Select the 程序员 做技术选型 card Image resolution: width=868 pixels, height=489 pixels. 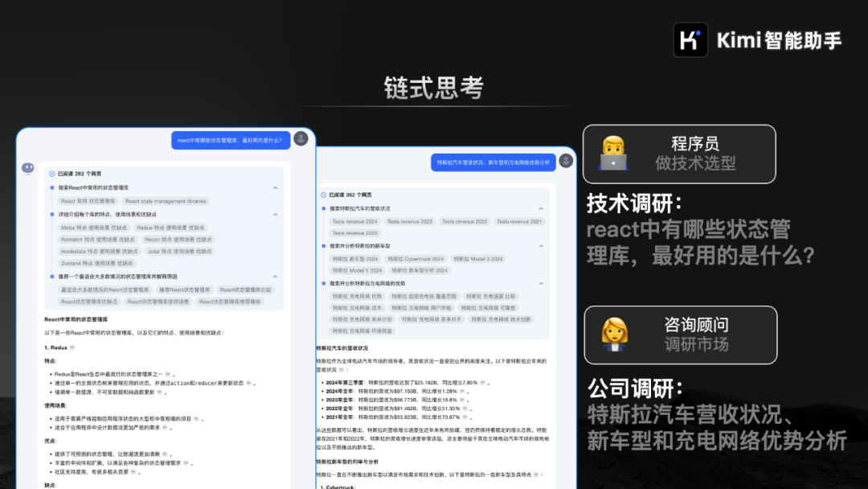click(679, 154)
